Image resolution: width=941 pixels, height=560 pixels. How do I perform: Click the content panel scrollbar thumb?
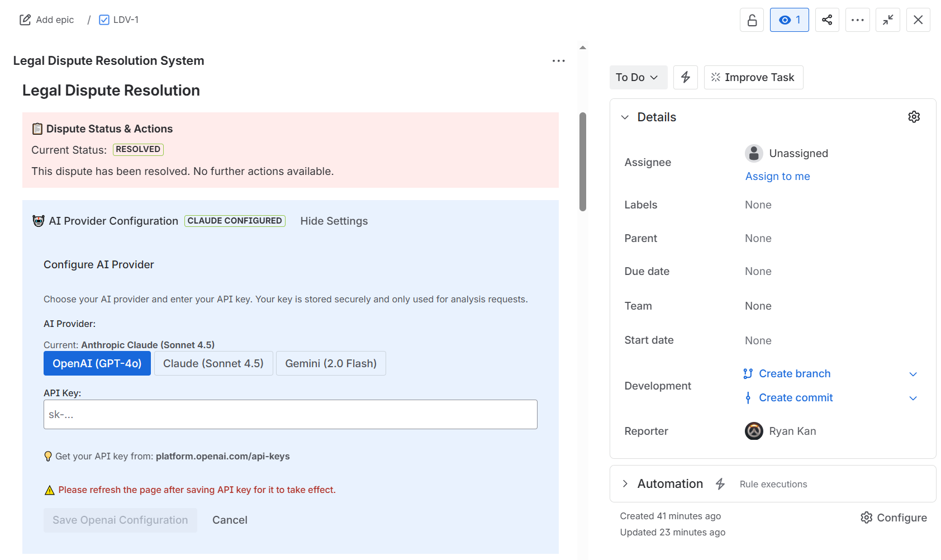click(x=583, y=162)
